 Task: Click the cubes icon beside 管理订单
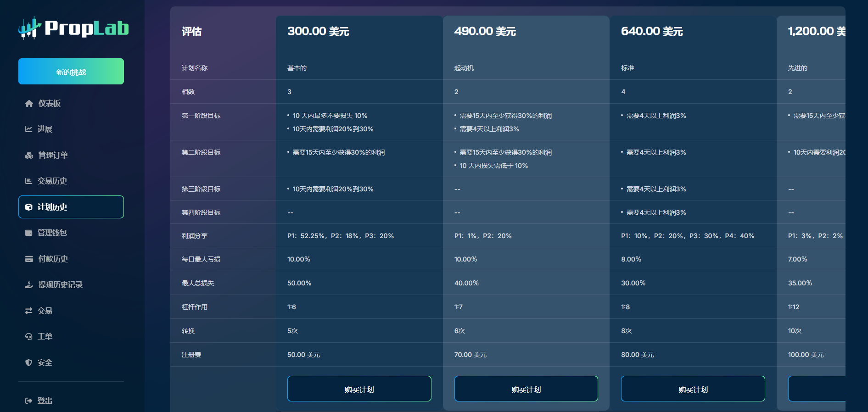(29, 156)
